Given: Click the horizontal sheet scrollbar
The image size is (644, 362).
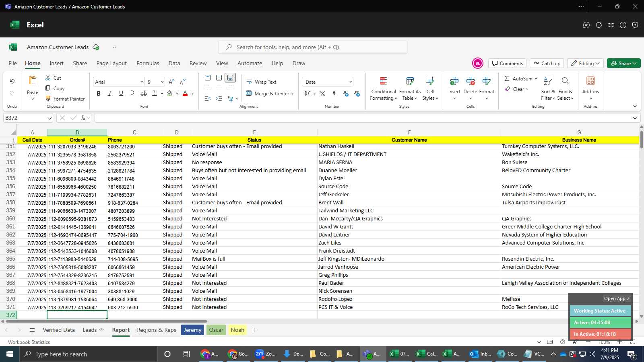Looking at the screenshot, I should [x=107, y=321].
